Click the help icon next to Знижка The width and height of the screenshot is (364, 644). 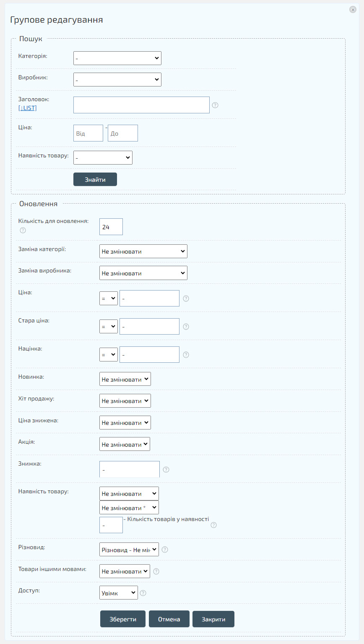[x=166, y=470]
